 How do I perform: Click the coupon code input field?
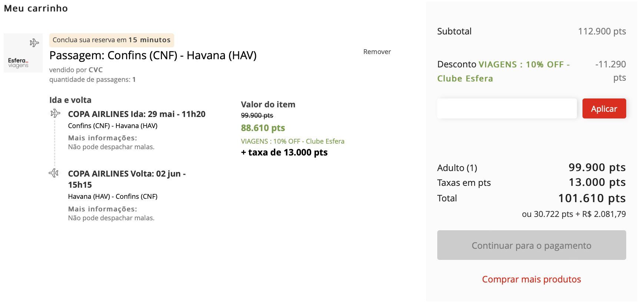[x=507, y=108]
